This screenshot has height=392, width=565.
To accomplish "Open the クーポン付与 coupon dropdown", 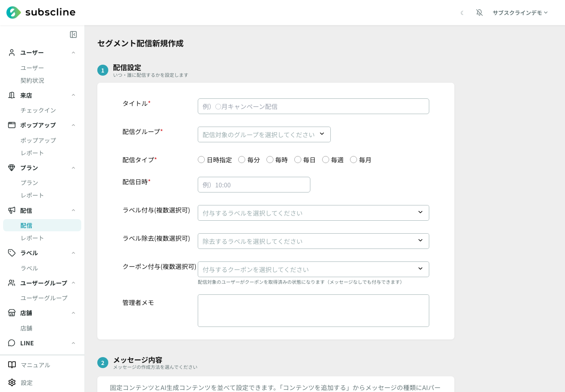I will [313, 269].
